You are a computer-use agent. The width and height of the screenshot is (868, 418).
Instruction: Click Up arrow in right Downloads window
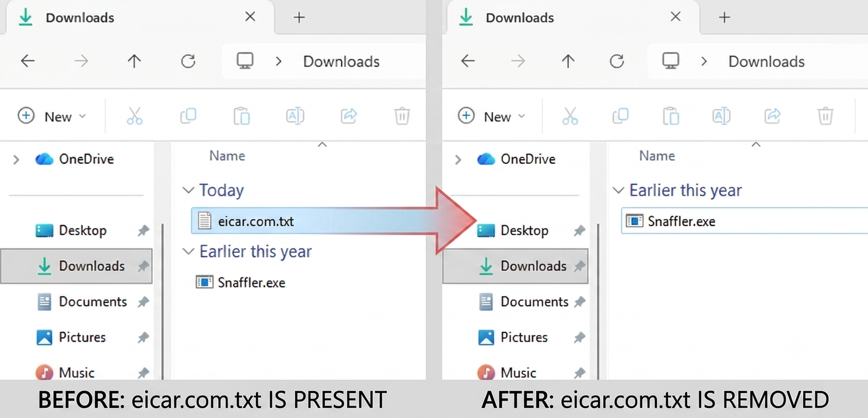click(x=568, y=61)
